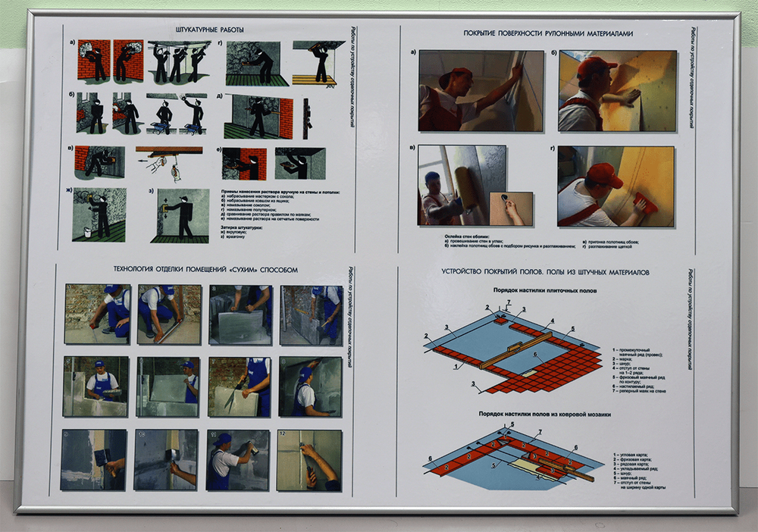Open drywall photo number 12
This screenshot has width=758, height=532.
point(309,460)
